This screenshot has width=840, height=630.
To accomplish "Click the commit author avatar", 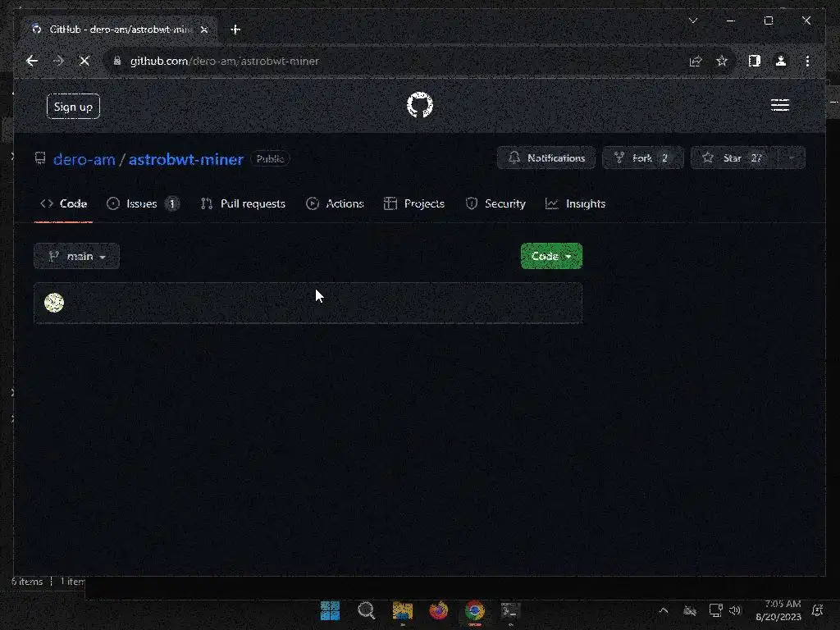I will click(54, 303).
